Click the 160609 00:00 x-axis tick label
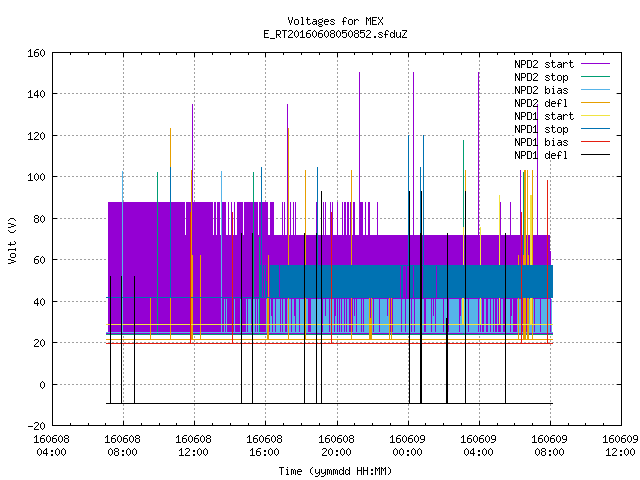The image size is (640, 480). coord(407,446)
